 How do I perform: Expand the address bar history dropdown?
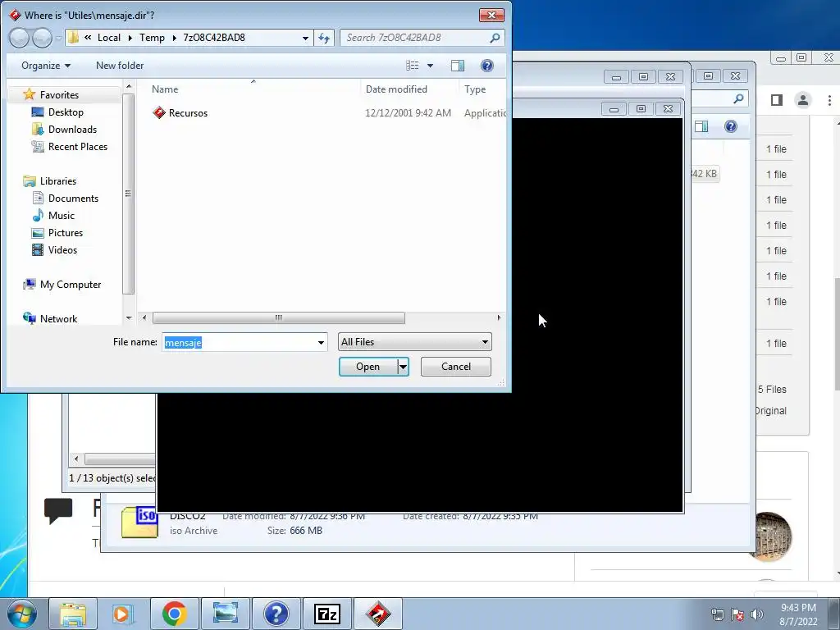click(x=305, y=38)
